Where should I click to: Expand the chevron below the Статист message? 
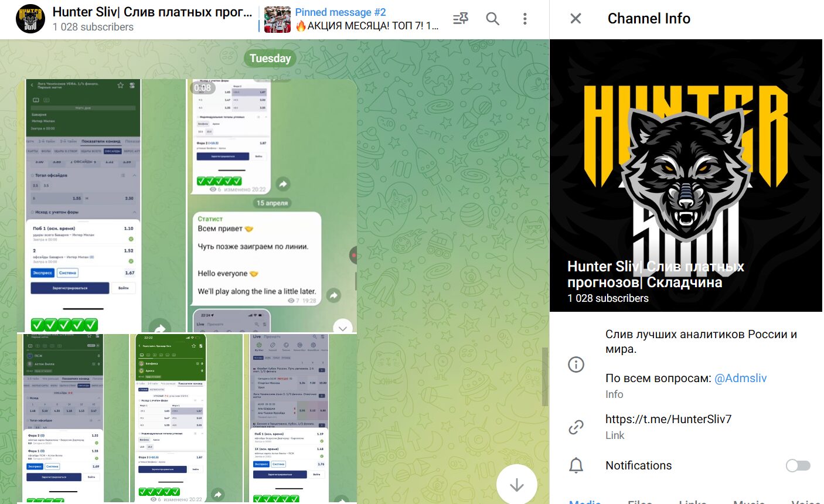[x=343, y=326]
